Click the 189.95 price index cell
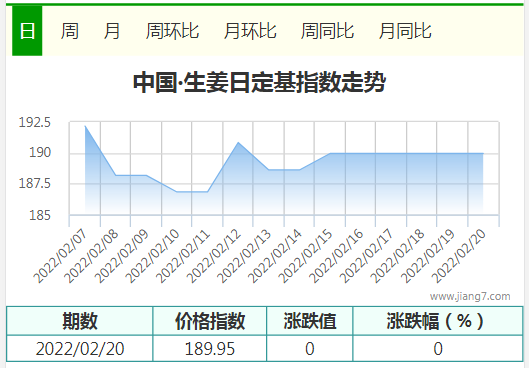This screenshot has width=529, height=368. pyautogui.click(x=210, y=348)
